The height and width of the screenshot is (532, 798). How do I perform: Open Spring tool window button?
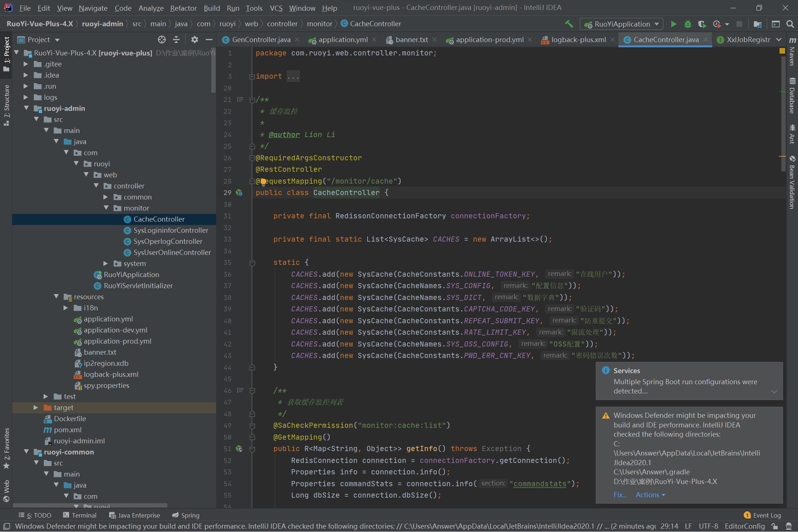(x=186, y=515)
